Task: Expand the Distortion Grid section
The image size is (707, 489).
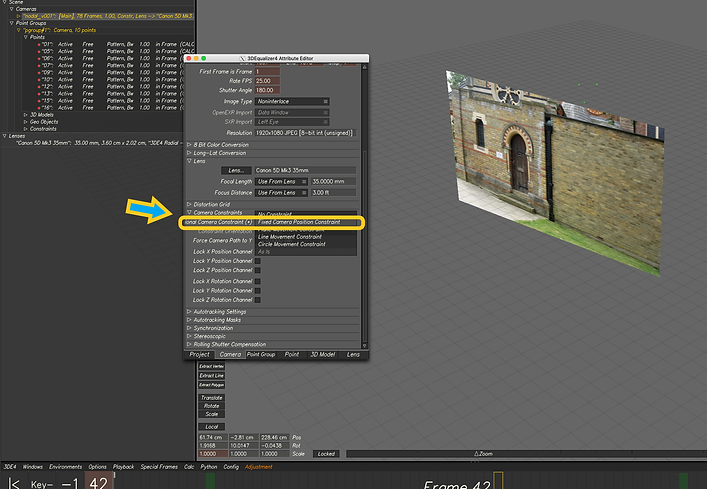Action: 189,204
